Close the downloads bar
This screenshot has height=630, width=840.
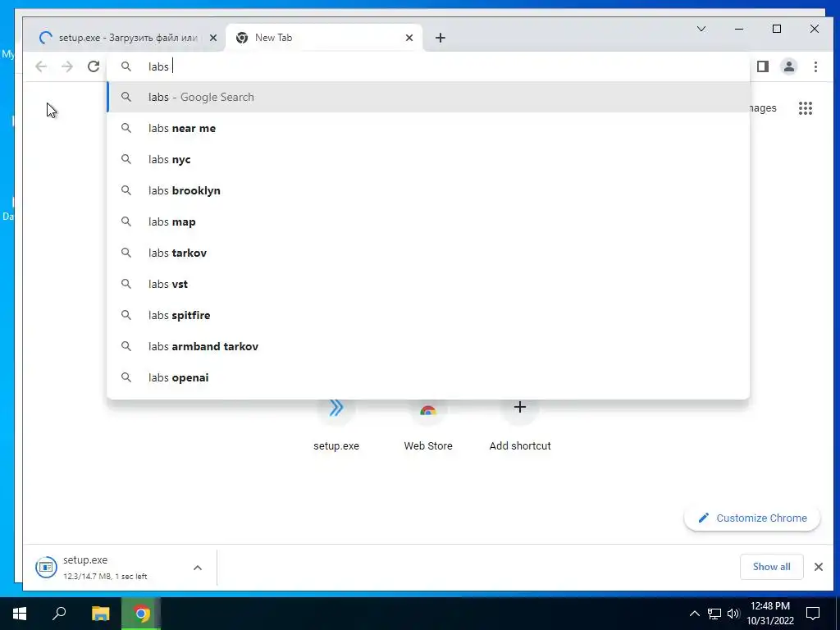coord(818,567)
